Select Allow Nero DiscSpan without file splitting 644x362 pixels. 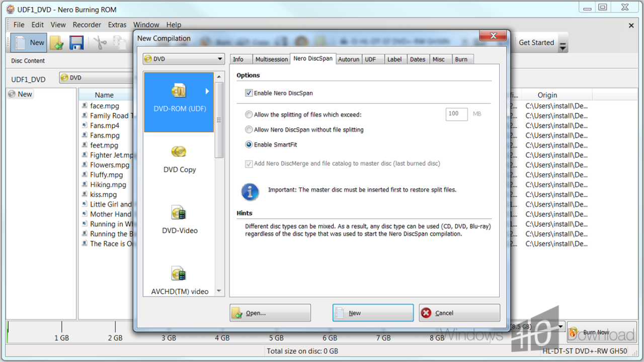pos(249,130)
